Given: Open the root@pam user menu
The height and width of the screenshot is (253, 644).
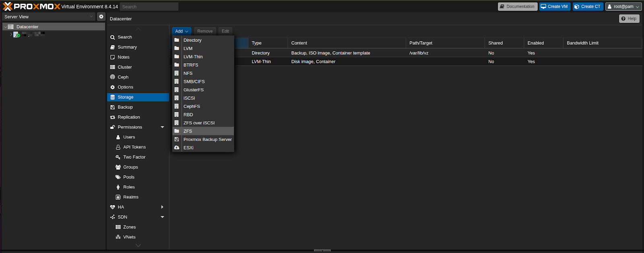Looking at the screenshot, I should click(623, 6).
